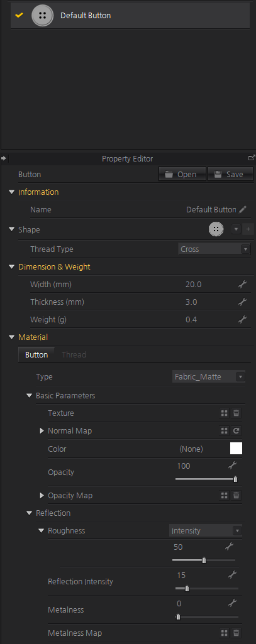This screenshot has height=644, width=256.
Task: Browse for a Metalness Map file icon
Action: tap(224, 633)
